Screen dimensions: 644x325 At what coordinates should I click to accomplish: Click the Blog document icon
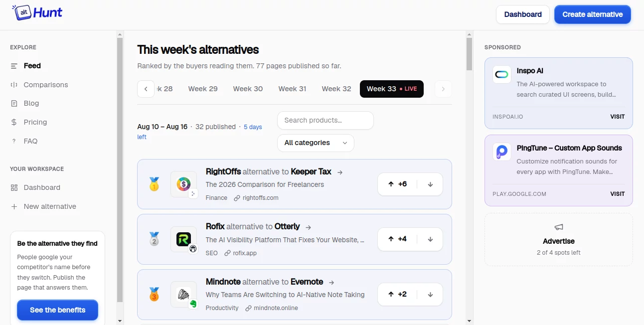[14, 103]
